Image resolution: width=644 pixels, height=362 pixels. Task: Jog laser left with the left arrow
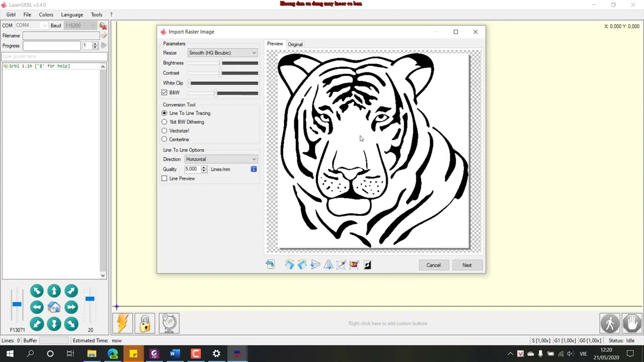(x=37, y=307)
